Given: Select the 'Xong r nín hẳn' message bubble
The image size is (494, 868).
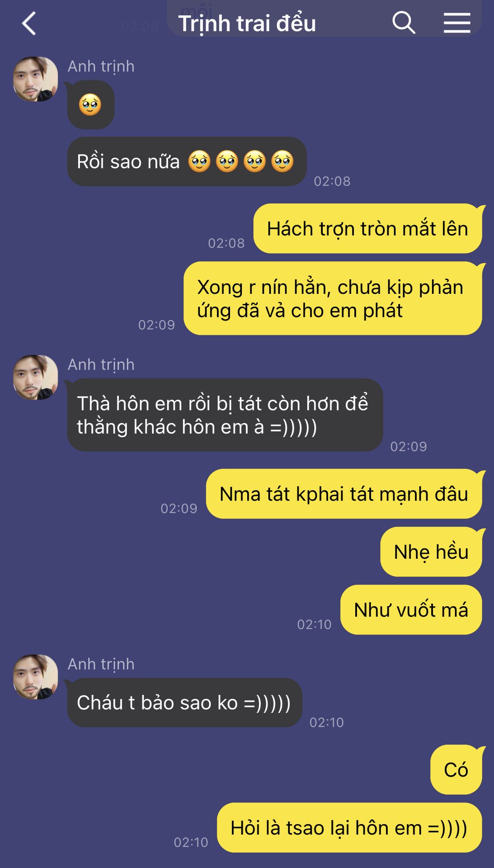Looking at the screenshot, I should [x=333, y=298].
